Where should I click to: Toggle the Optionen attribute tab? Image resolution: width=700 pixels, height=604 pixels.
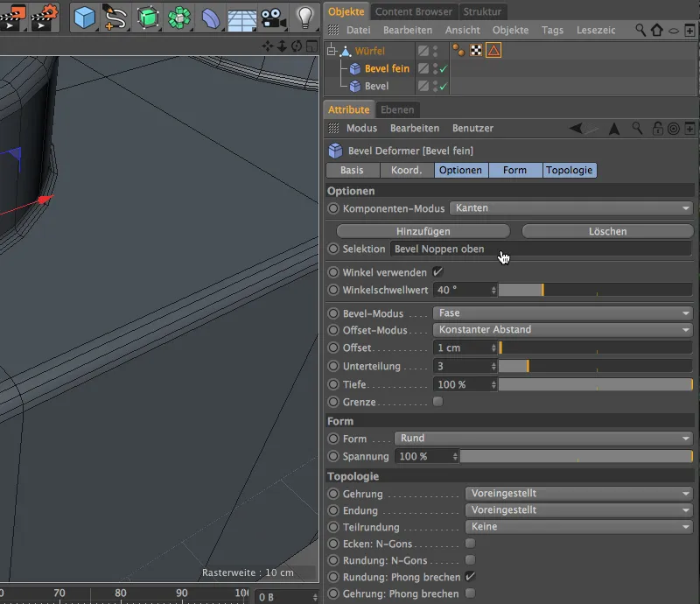tap(461, 170)
